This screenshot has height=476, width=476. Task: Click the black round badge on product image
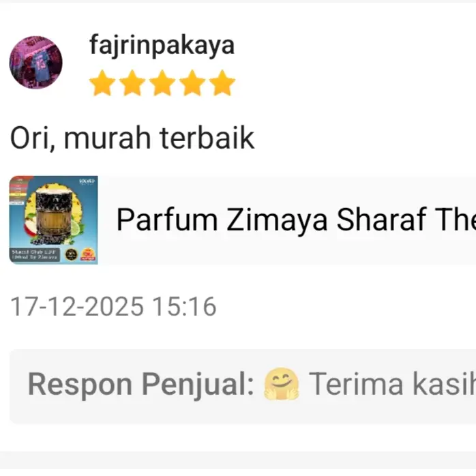point(71,254)
